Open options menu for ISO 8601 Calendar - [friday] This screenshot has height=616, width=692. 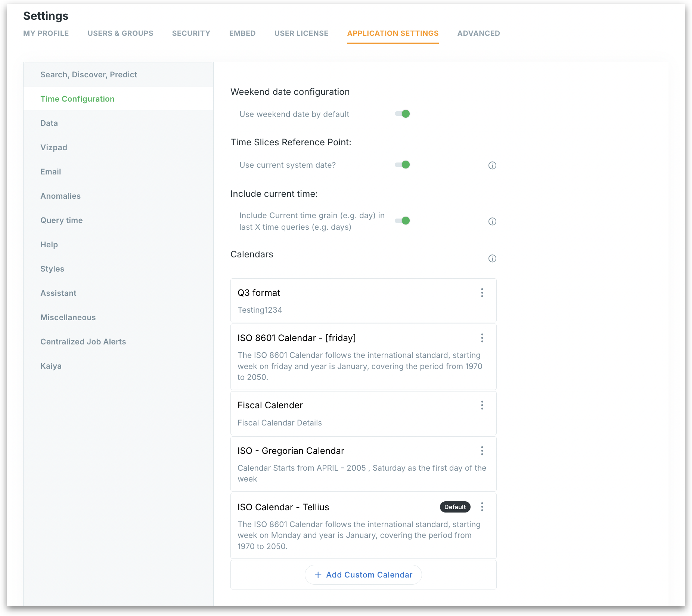click(482, 338)
